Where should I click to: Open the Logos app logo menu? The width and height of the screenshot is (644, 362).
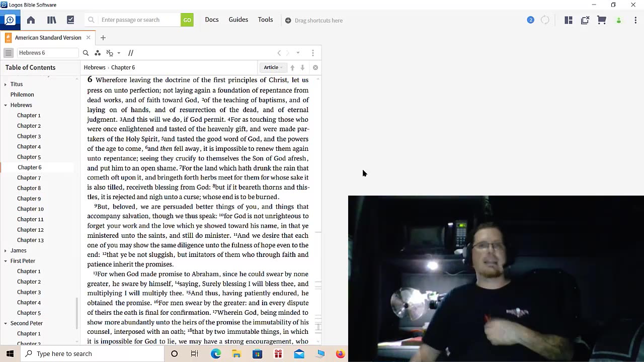click(x=10, y=20)
